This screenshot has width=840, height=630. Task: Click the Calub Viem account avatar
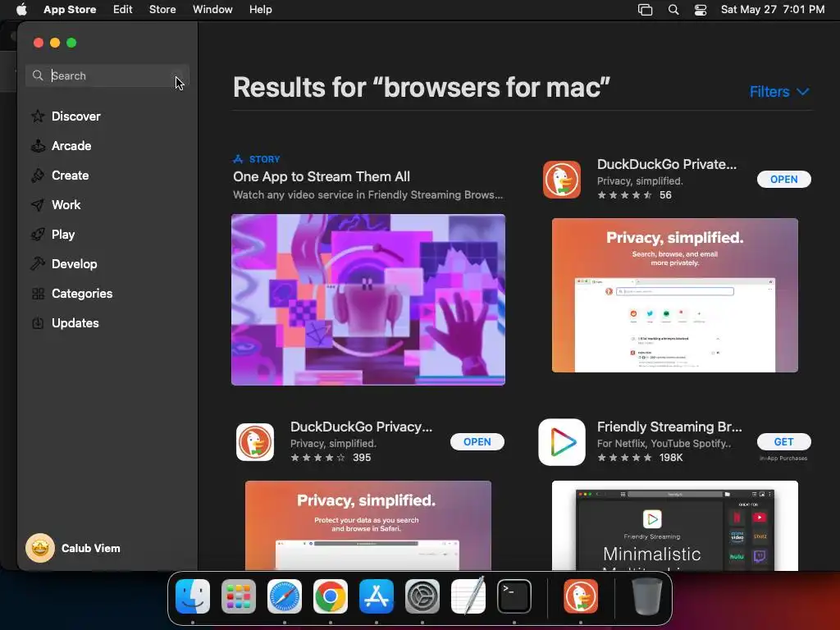click(x=40, y=548)
